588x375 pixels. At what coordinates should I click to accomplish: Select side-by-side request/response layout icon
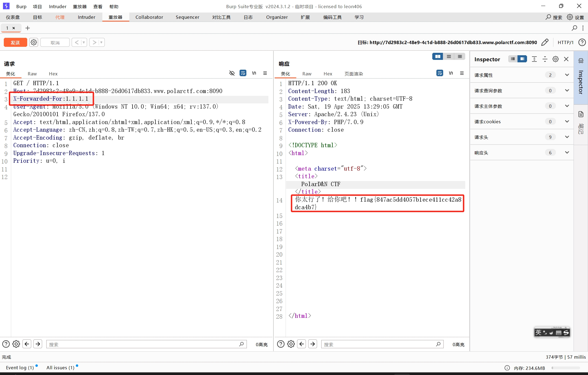tap(438, 56)
